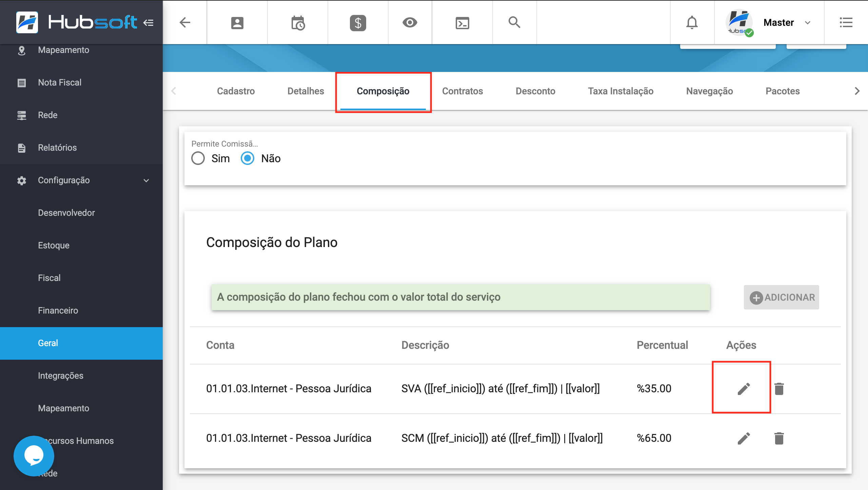The image size is (868, 490).
Task: Click the Nota Fiscal sidebar icon
Action: coord(22,82)
